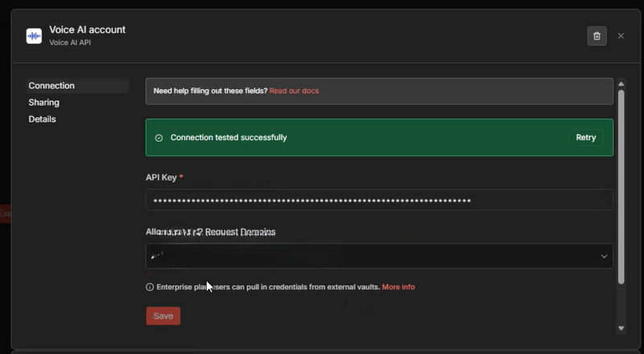Click the Voice AI waveform logo icon
This screenshot has height=354, width=644.
(34, 36)
